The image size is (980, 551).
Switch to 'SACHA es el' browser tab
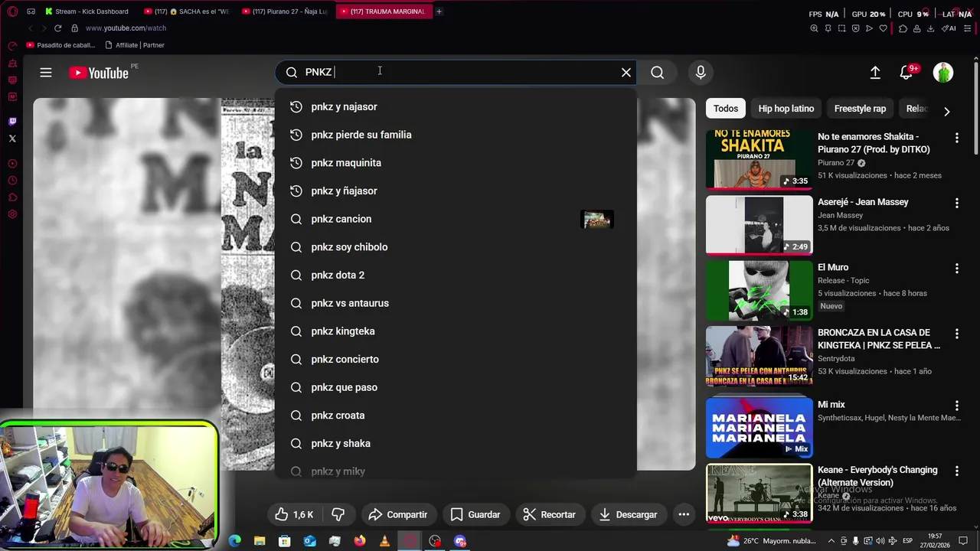coord(186,11)
